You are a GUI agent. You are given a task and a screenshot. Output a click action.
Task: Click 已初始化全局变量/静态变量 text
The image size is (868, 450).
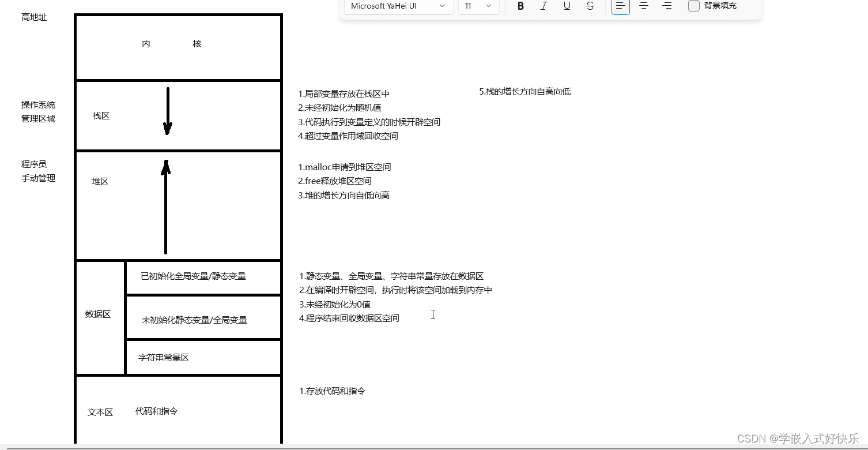click(194, 276)
